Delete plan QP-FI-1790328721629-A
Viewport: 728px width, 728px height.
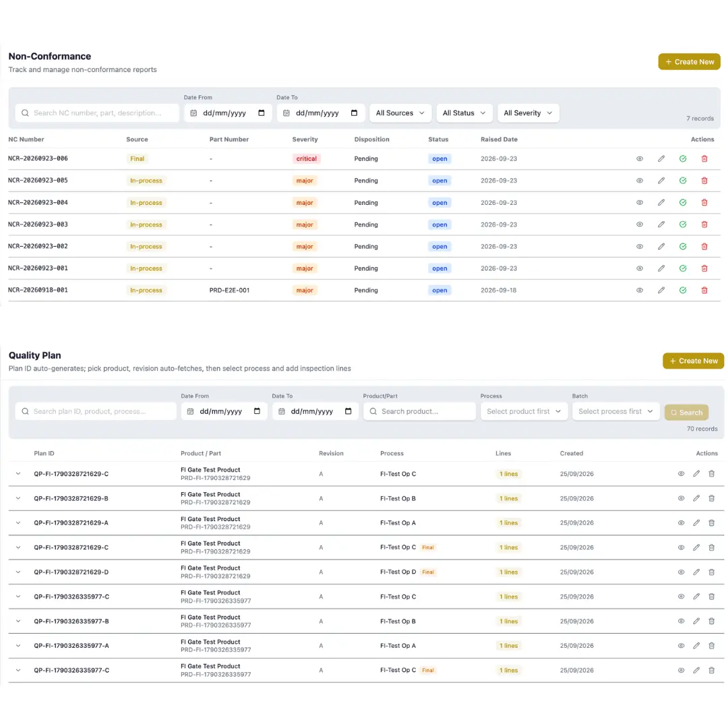(711, 523)
